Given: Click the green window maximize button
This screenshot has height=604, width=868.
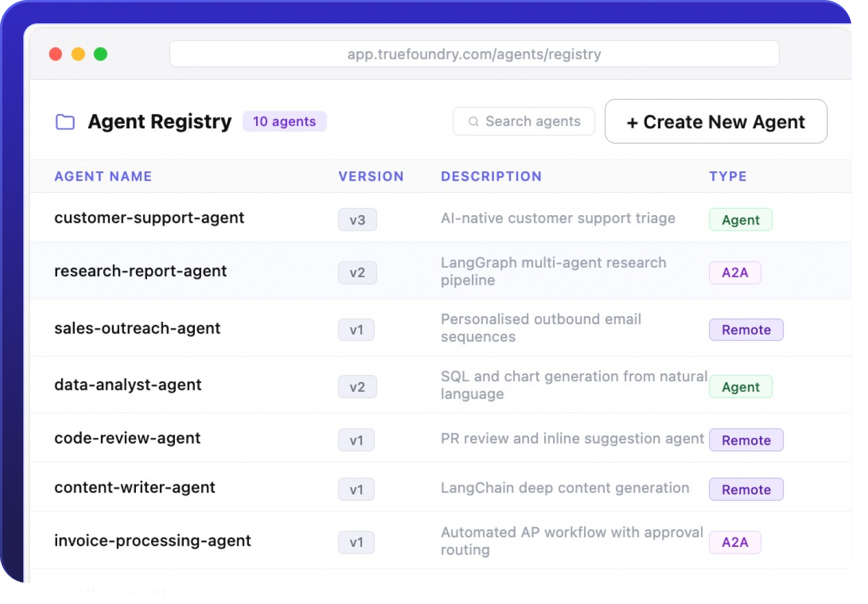Looking at the screenshot, I should point(100,54).
